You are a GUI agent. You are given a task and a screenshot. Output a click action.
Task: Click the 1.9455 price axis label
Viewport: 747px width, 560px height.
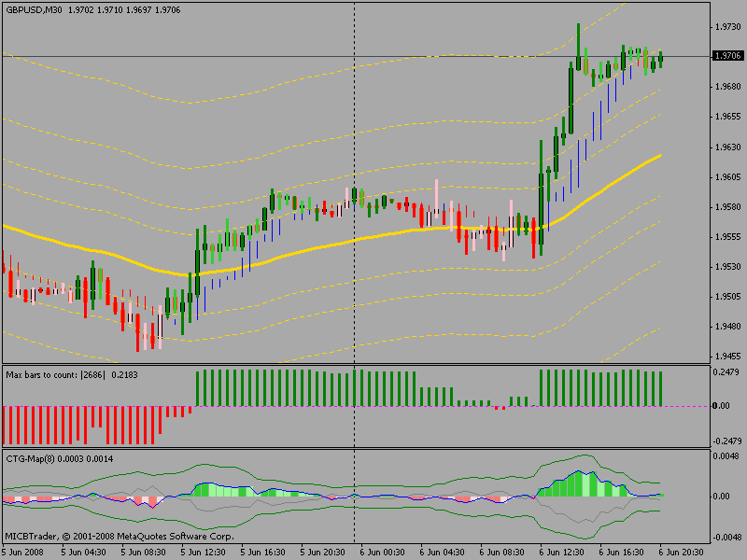tap(726, 357)
